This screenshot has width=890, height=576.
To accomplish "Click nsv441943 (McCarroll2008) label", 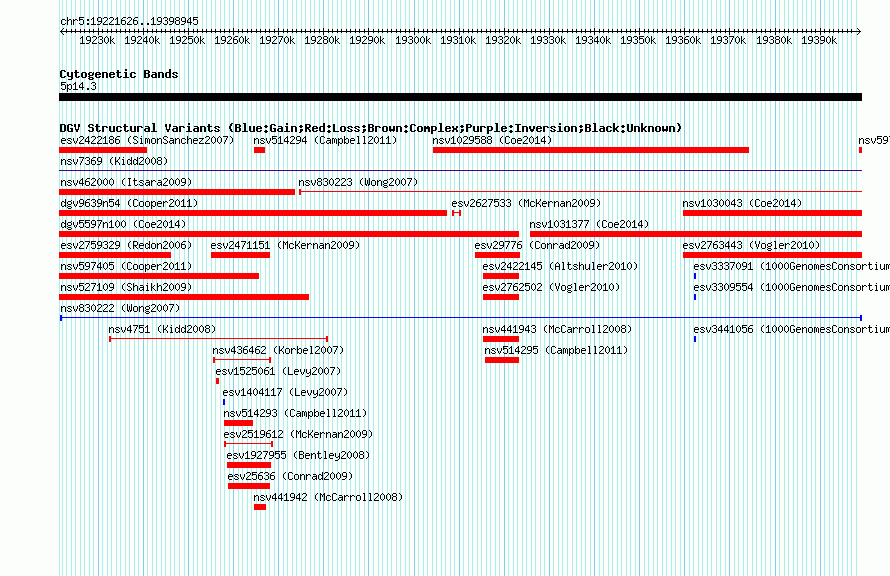I will [557, 329].
